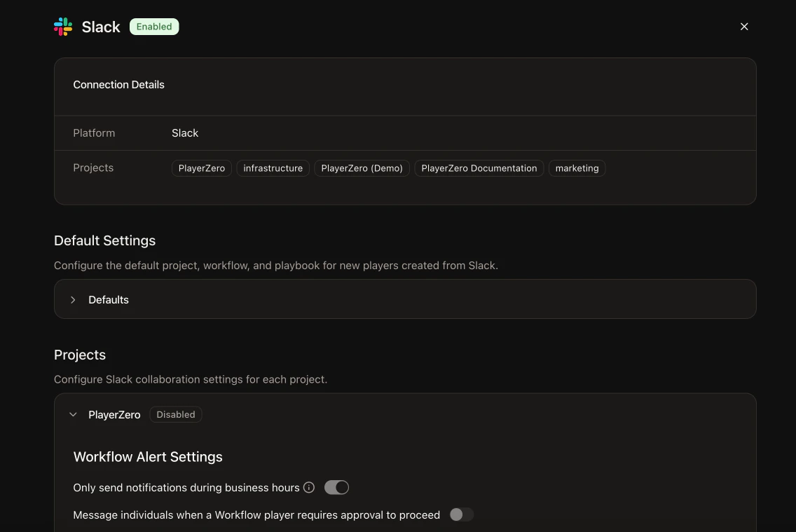796x532 pixels.
Task: Select the marketing project tag
Action: click(x=577, y=168)
